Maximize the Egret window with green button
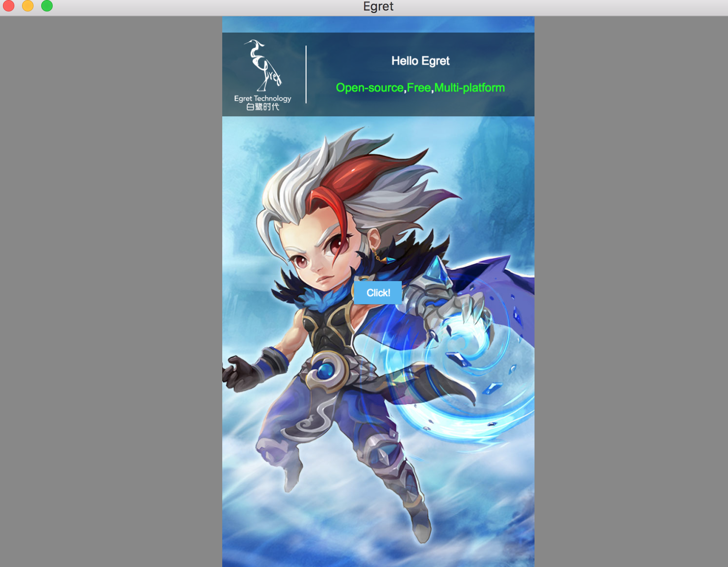 click(47, 6)
